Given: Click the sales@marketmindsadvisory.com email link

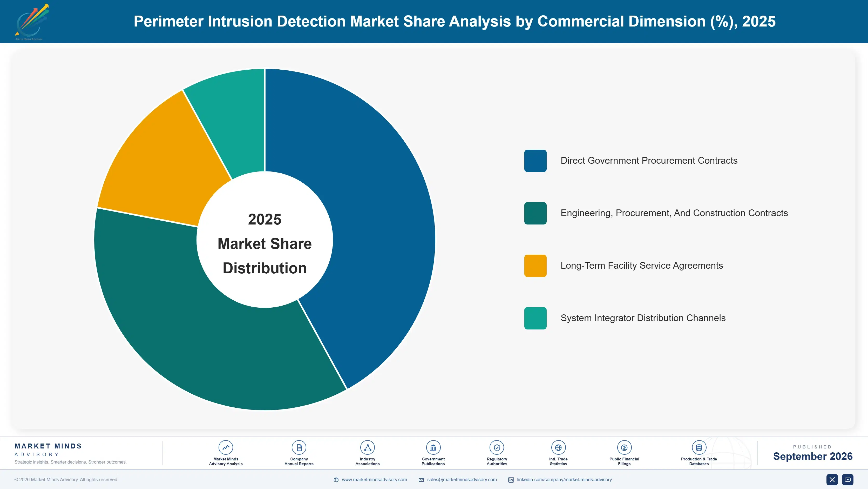Looking at the screenshot, I should click(x=462, y=480).
